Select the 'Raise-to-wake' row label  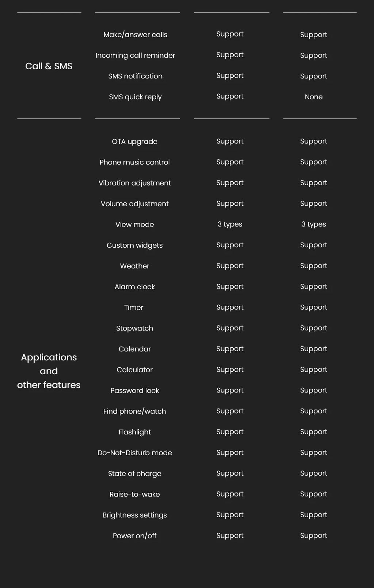tap(134, 495)
